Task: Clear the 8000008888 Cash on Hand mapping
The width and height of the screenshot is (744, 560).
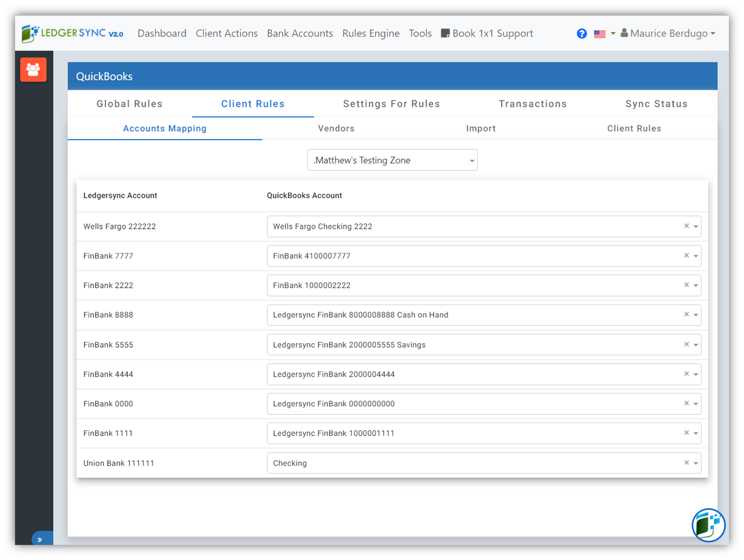Action: click(687, 315)
